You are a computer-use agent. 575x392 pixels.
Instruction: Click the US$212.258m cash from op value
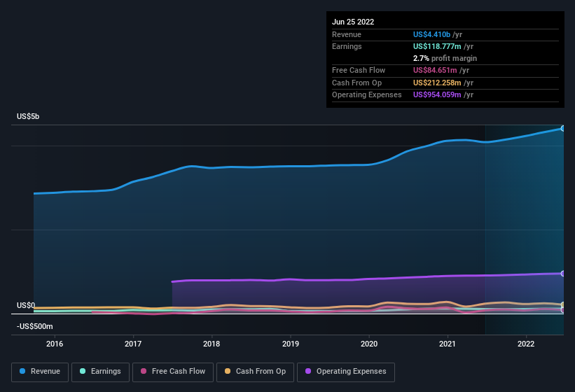point(437,83)
